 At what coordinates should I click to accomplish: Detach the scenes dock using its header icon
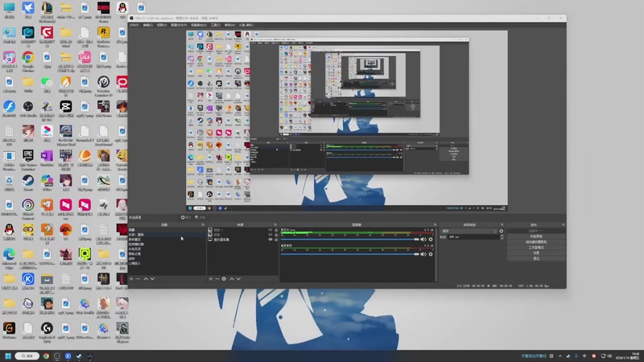pyautogui.click(x=203, y=225)
